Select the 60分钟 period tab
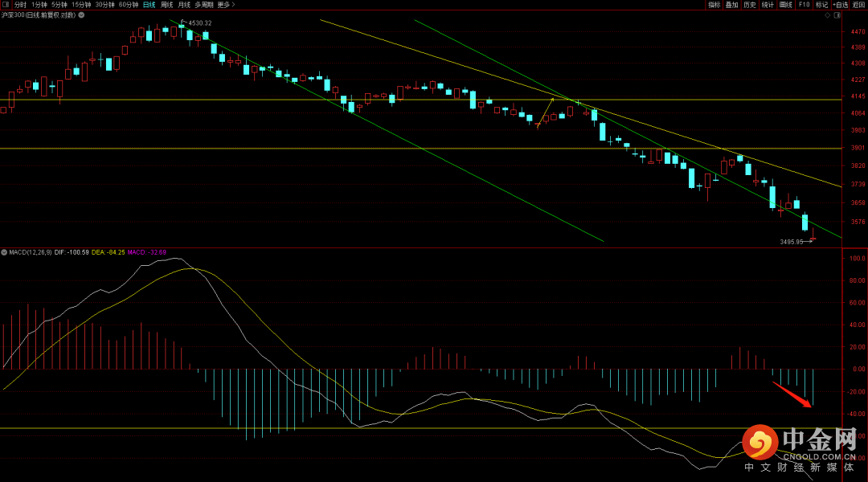Screen dimensions: 868x482 [x=129, y=5]
